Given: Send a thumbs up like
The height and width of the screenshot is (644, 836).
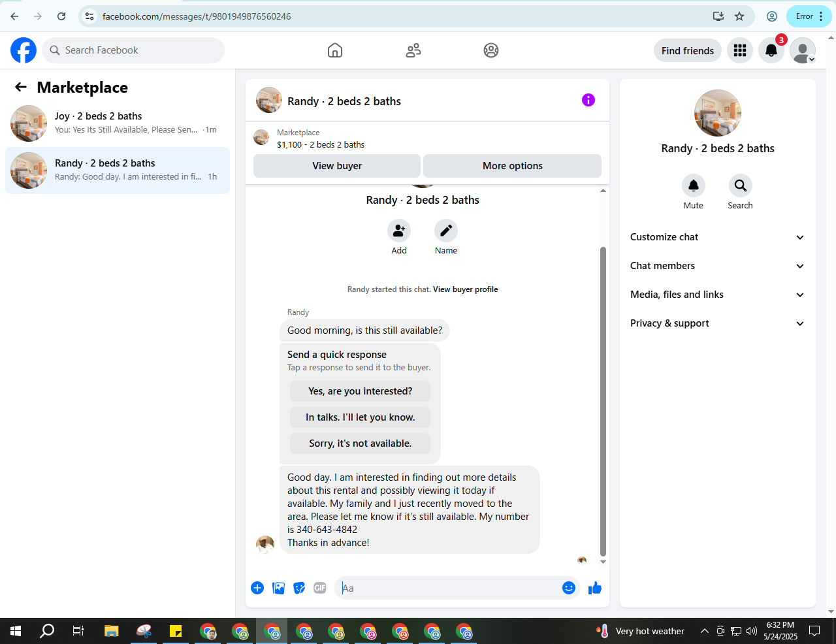Looking at the screenshot, I should coord(595,588).
